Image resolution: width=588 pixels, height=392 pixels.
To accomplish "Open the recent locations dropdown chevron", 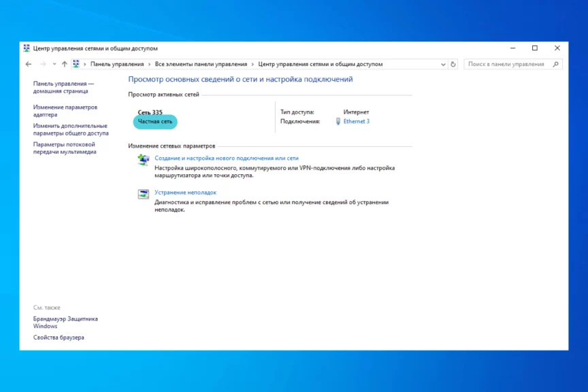I will point(53,64).
